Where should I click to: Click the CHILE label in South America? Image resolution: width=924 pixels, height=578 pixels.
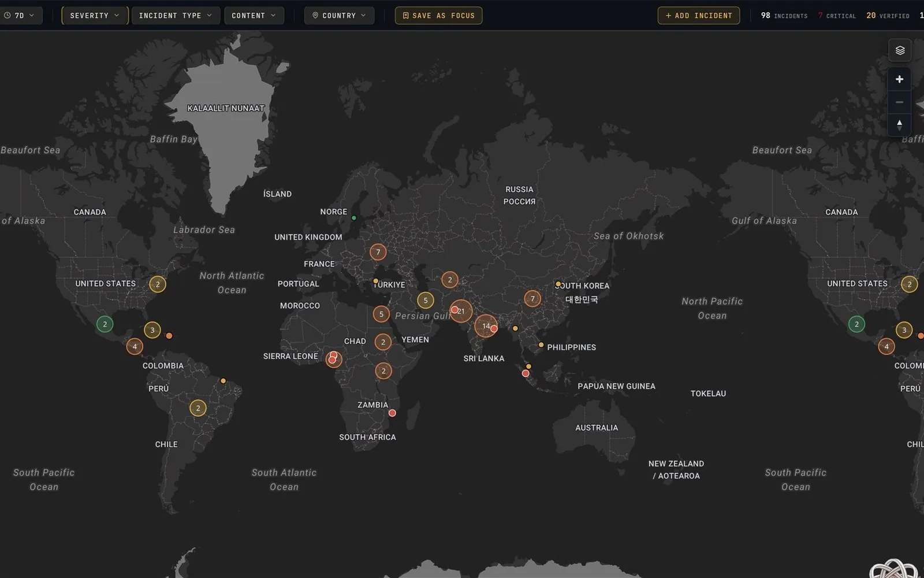166,444
